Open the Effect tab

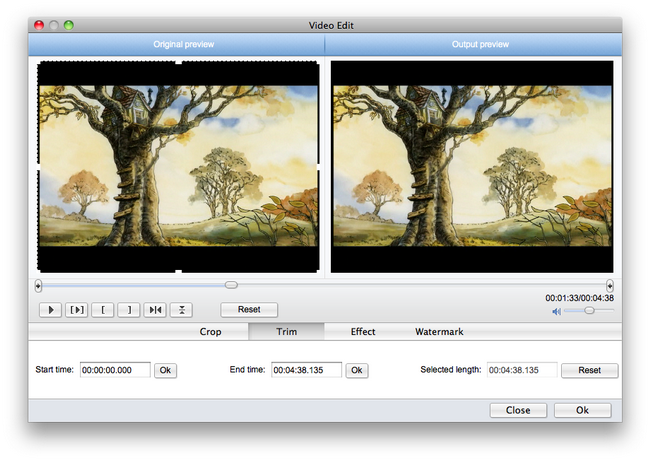[x=363, y=332]
